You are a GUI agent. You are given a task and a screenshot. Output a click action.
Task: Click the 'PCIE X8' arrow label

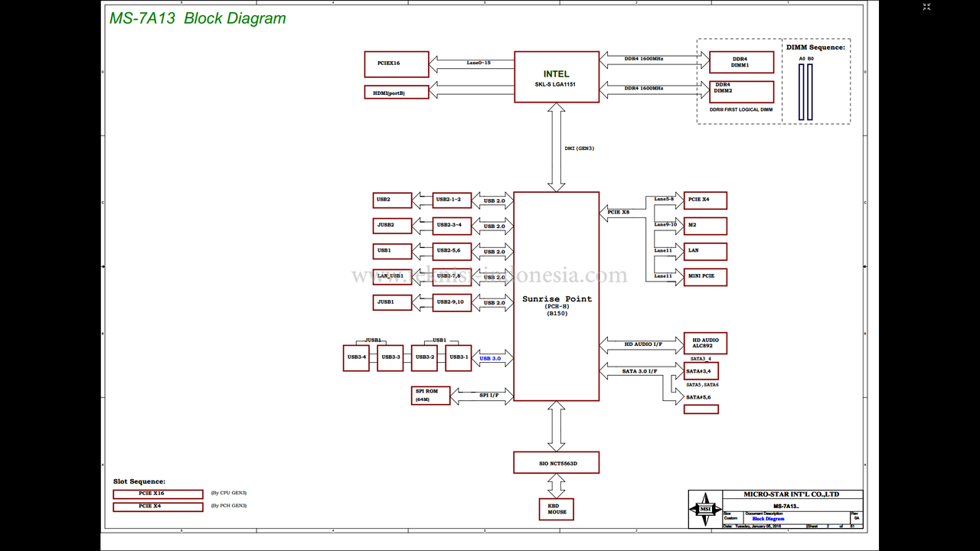point(619,212)
